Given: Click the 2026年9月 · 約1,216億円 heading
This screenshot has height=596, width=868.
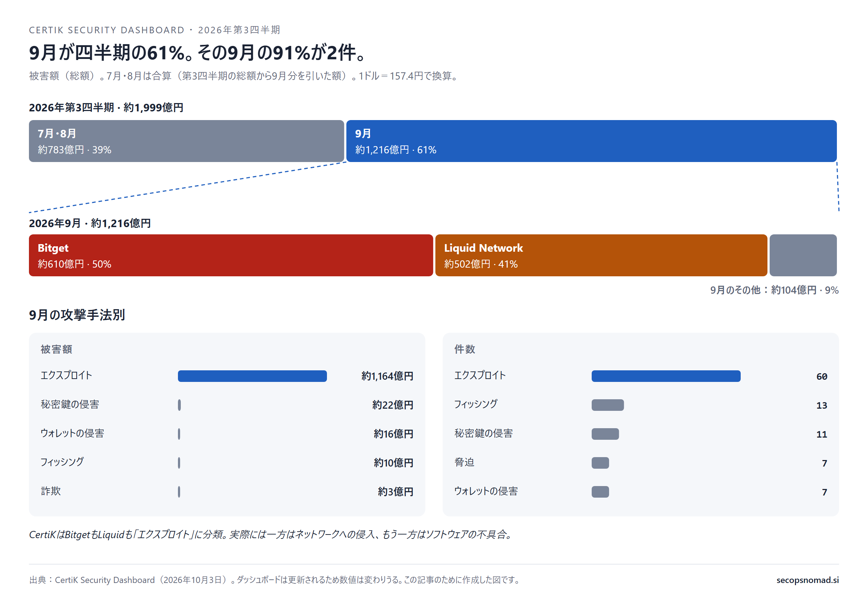Looking at the screenshot, I should click(90, 223).
